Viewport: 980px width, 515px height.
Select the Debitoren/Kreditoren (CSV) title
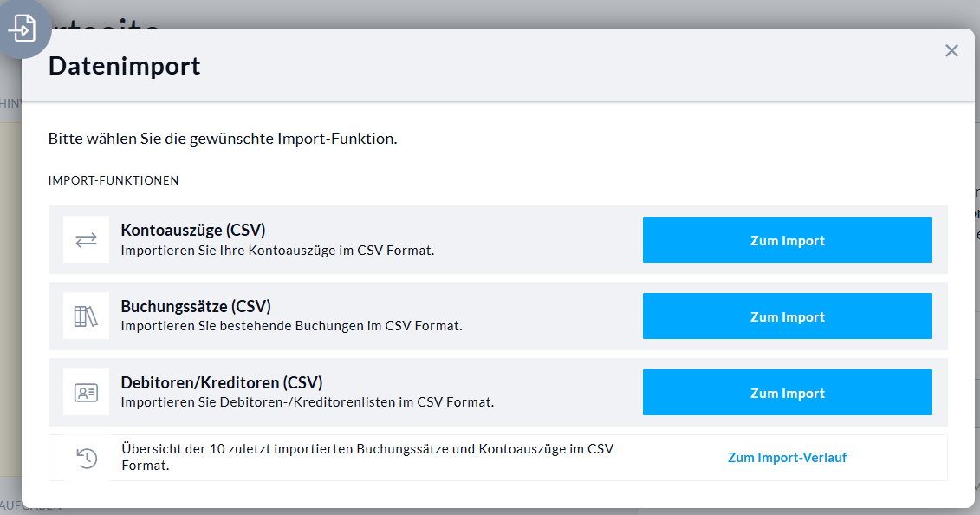pyautogui.click(x=222, y=383)
